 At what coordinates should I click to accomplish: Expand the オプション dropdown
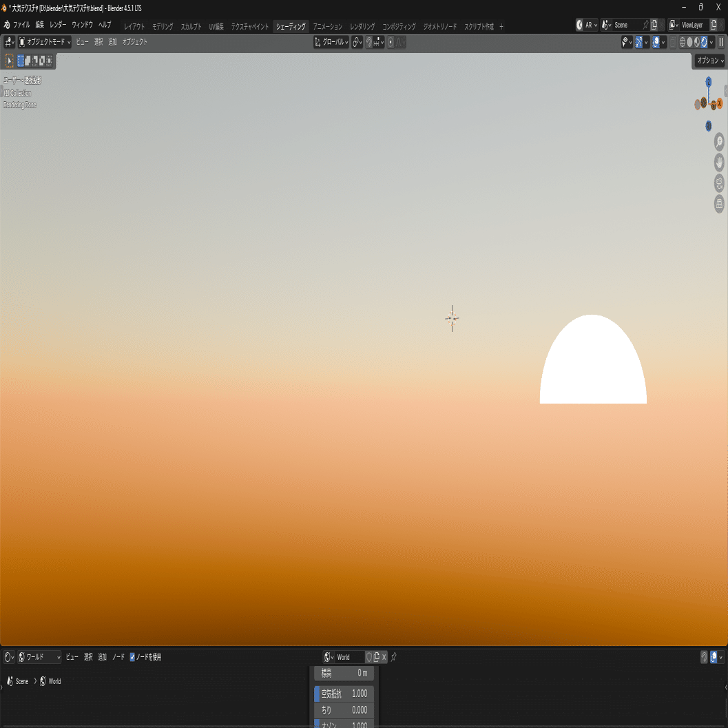710,61
